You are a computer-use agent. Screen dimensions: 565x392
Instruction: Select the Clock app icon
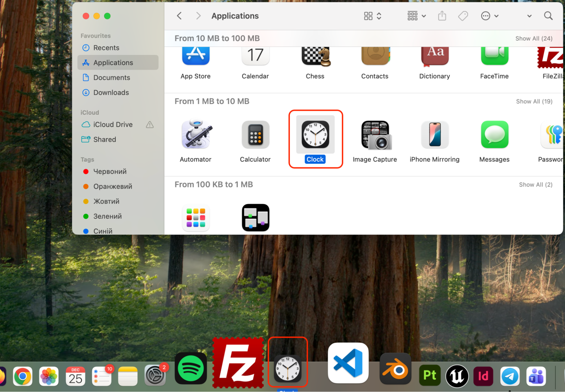315,135
